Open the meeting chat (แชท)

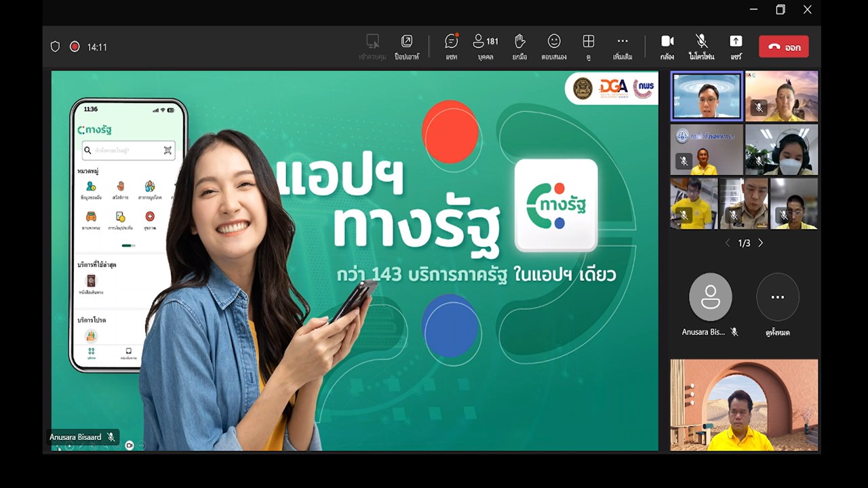(451, 47)
